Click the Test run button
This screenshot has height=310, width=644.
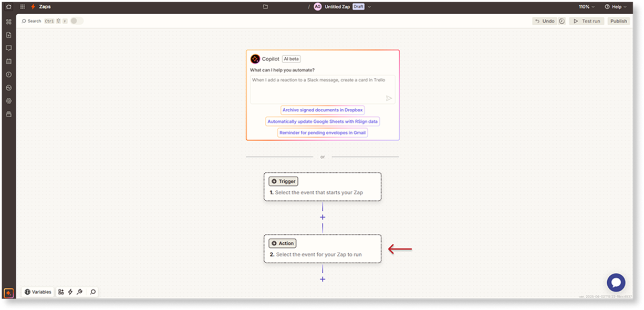pos(587,21)
